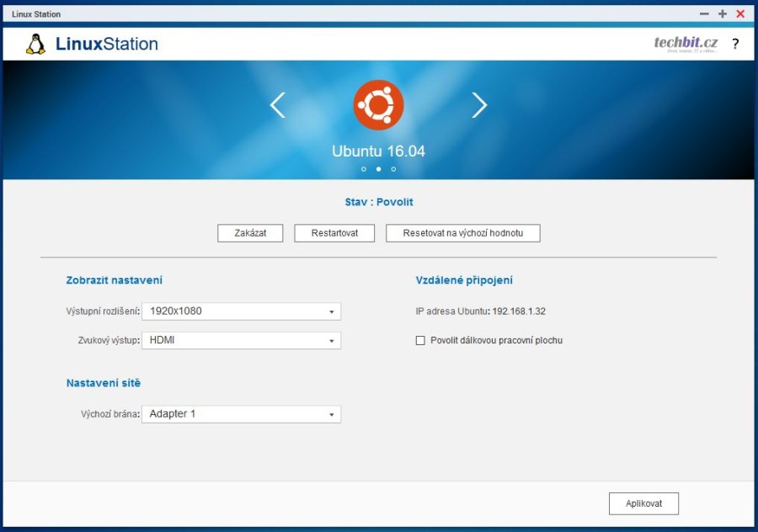The height and width of the screenshot is (532, 758).
Task: Expand the 1920x1080 resolution dropdown
Action: click(x=241, y=311)
